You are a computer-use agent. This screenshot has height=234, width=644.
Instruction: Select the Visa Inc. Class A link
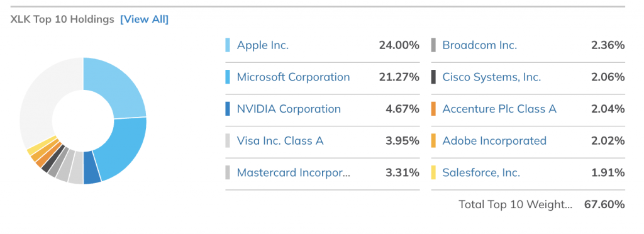(x=280, y=141)
